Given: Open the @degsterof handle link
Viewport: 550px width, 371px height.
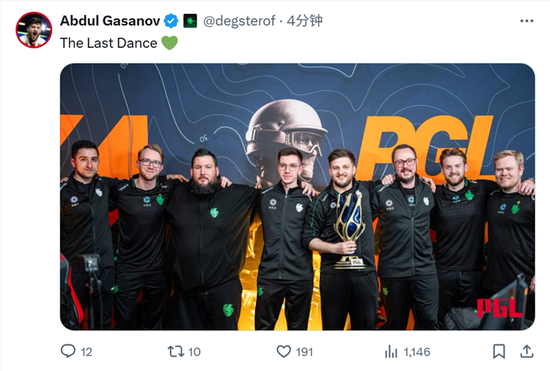Looking at the screenshot, I should point(239,21).
